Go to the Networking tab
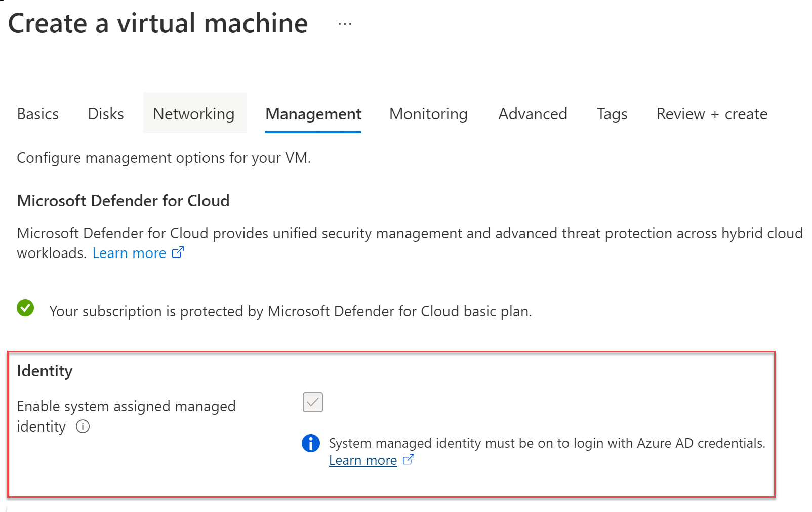 coord(194,114)
